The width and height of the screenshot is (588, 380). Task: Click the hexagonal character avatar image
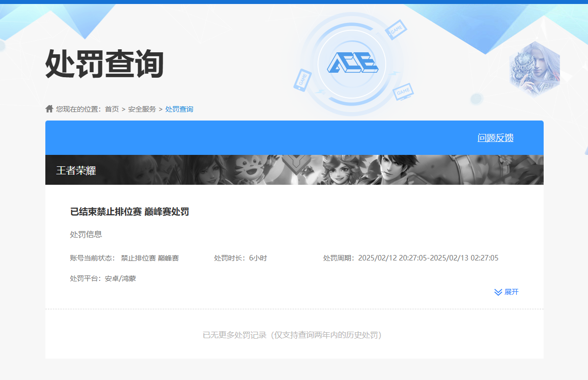[535, 69]
